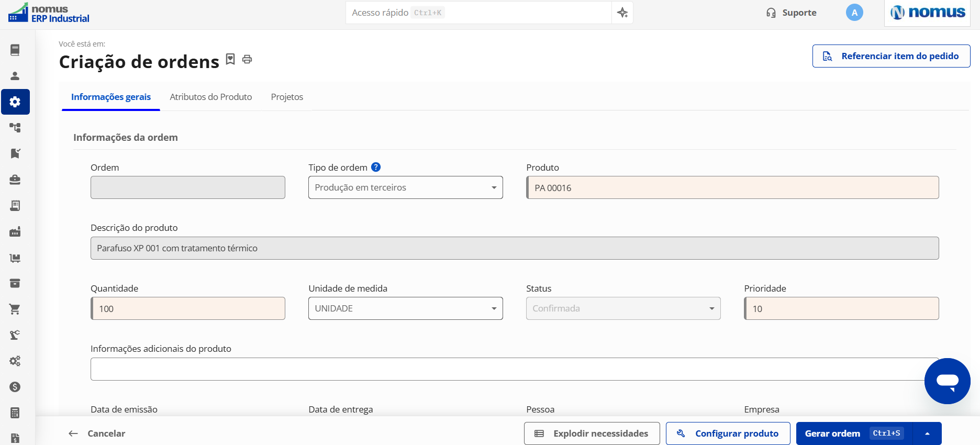Screen dimensions: 980x445
Task: Expand the Unidade de medida dropdown
Action: (405, 308)
